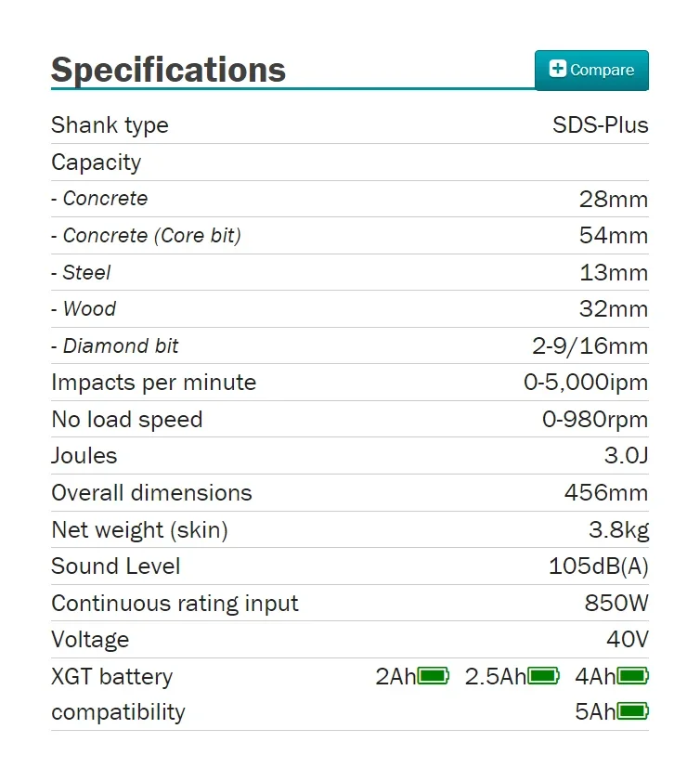The image size is (700, 781).
Task: Click the plus icon in Compare
Action: tap(558, 69)
